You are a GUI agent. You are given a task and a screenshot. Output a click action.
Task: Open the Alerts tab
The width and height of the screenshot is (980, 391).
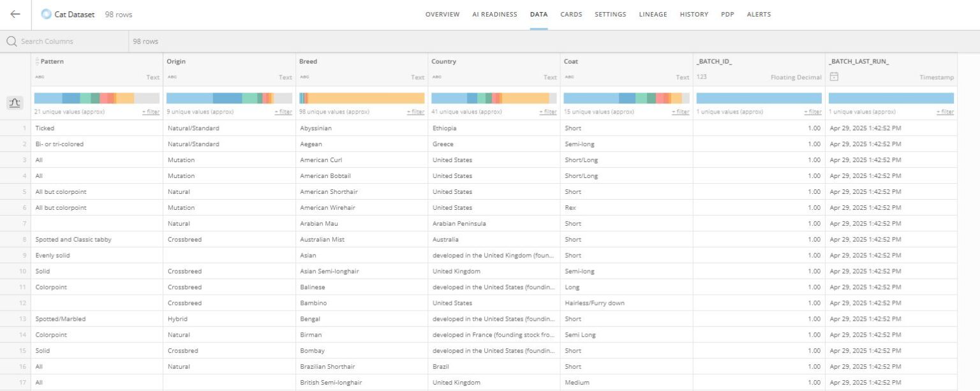(x=759, y=15)
